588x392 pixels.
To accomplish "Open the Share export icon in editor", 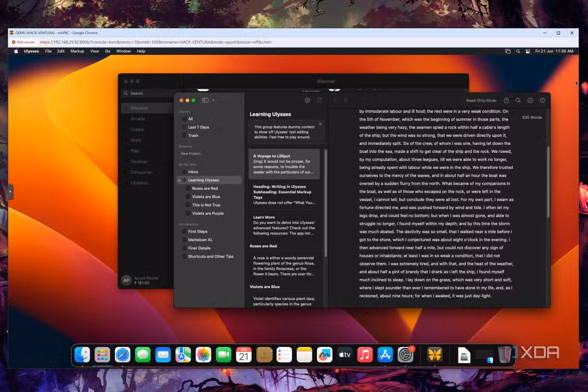I will (506, 100).
